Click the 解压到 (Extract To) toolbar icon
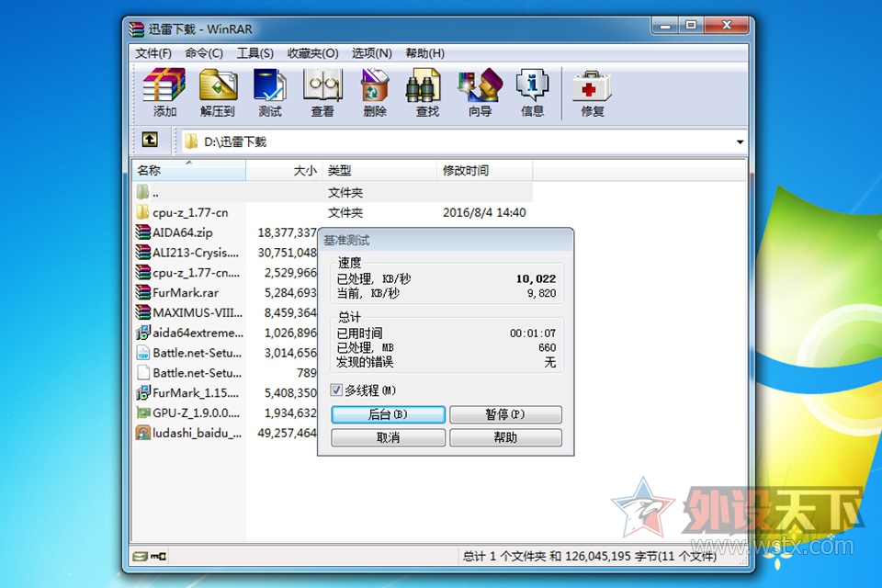 click(x=218, y=92)
